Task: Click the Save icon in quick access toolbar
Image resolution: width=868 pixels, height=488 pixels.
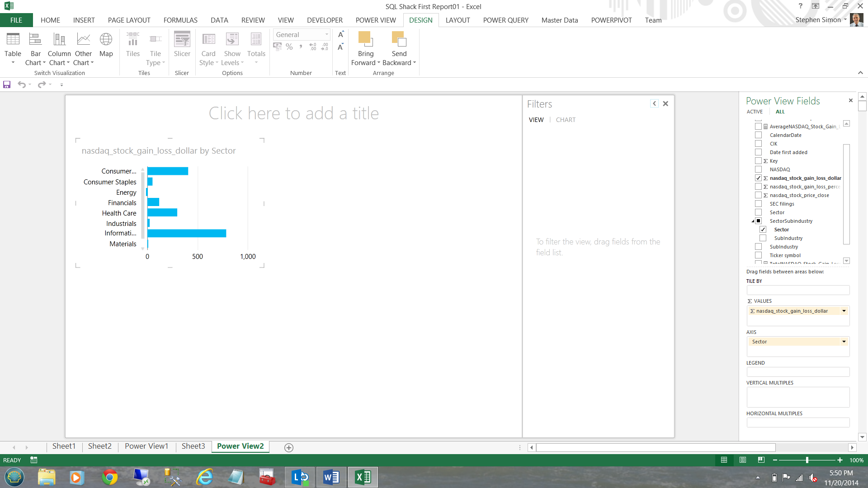Action: click(7, 84)
